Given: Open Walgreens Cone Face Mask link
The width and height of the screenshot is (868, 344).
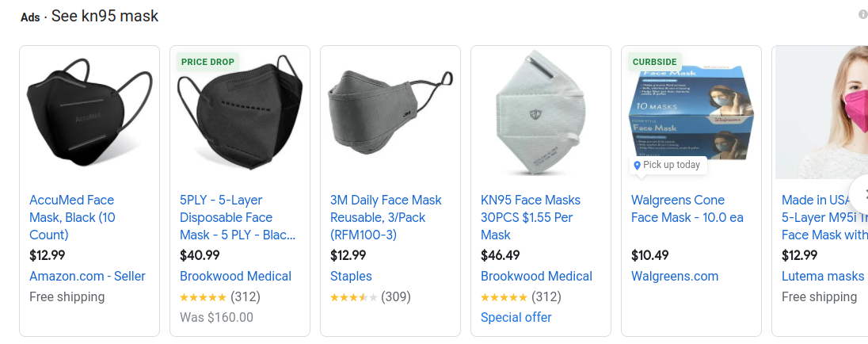Looking at the screenshot, I should click(x=687, y=208).
